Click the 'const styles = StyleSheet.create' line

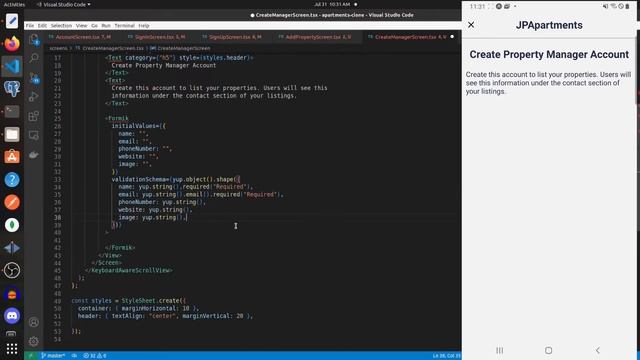click(129, 301)
